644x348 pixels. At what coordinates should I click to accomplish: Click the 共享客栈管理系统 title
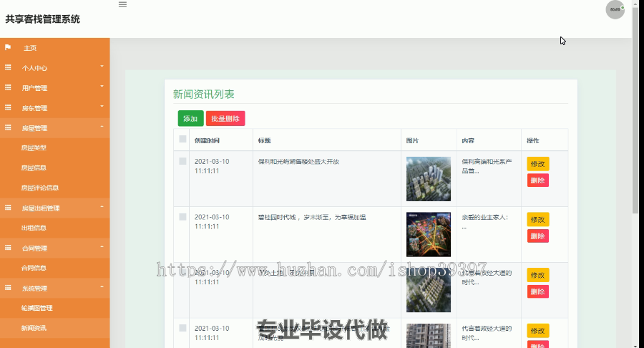tap(42, 19)
